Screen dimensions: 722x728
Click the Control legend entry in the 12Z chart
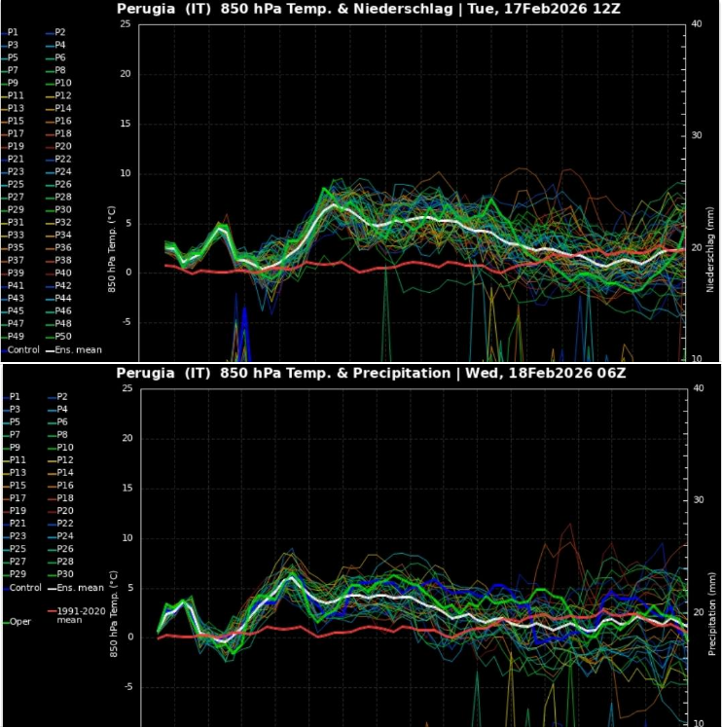tap(23, 349)
